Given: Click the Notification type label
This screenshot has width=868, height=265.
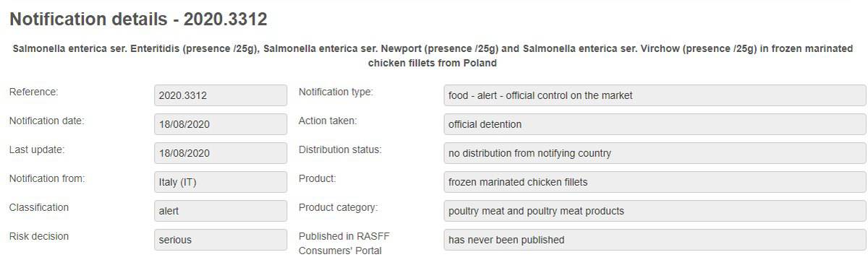Looking at the screenshot, I should [x=336, y=92].
